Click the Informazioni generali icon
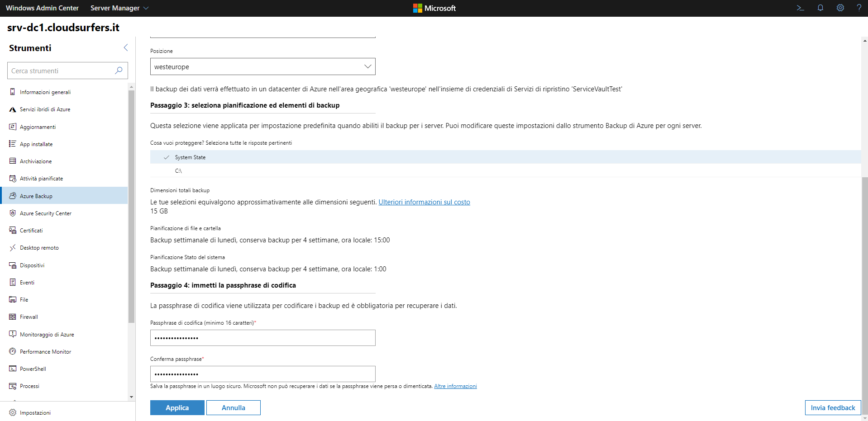Screen dimensions: 868x421 tap(13, 92)
